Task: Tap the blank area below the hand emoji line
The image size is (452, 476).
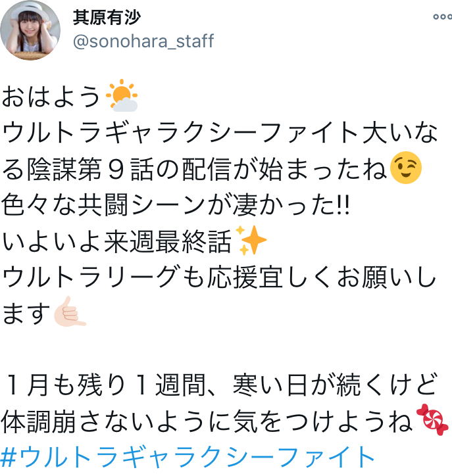Action: [x=226, y=349]
